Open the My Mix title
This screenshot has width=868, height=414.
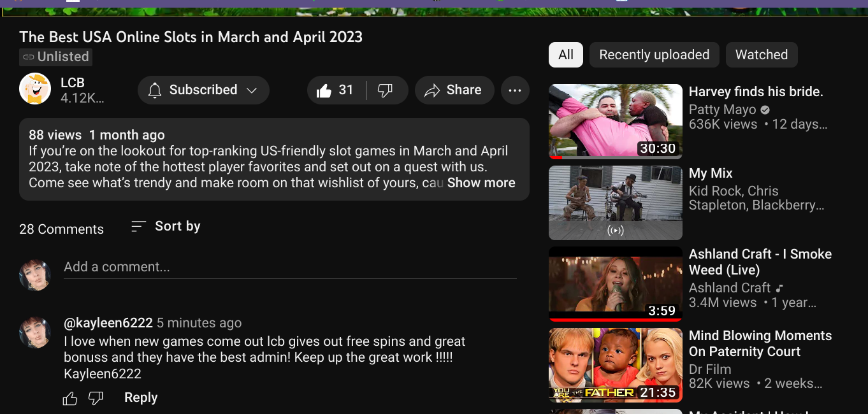click(x=711, y=173)
